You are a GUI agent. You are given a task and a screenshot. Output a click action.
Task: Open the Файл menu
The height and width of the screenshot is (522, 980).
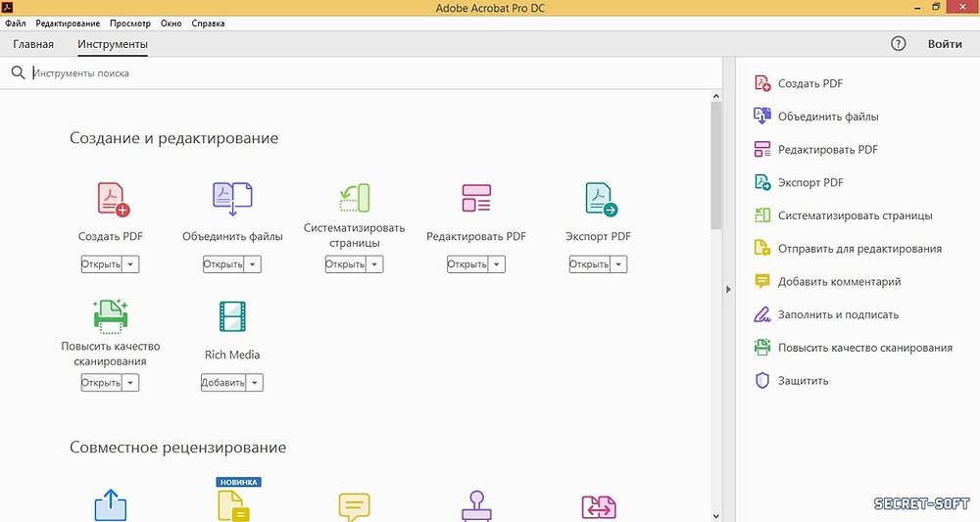pos(16,24)
